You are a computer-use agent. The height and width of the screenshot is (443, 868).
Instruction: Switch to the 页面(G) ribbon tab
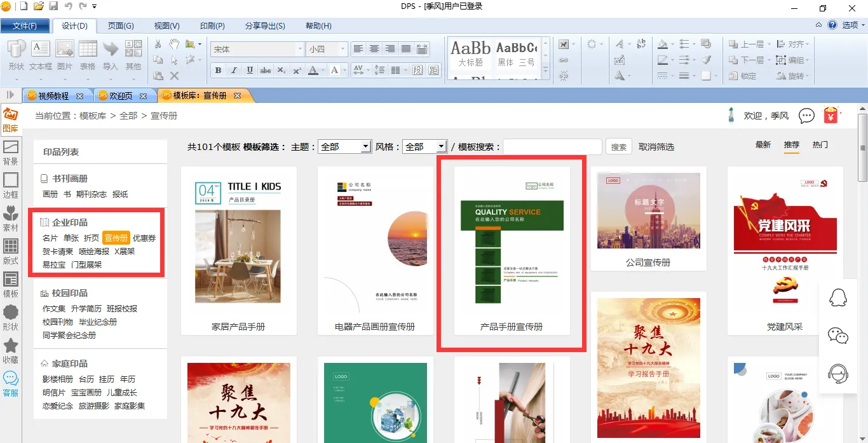click(x=121, y=26)
